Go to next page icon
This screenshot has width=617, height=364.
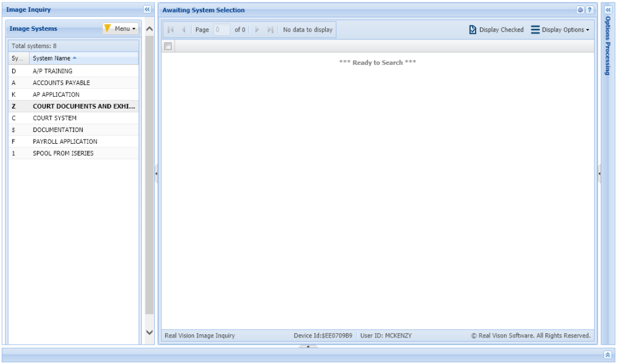(x=257, y=30)
